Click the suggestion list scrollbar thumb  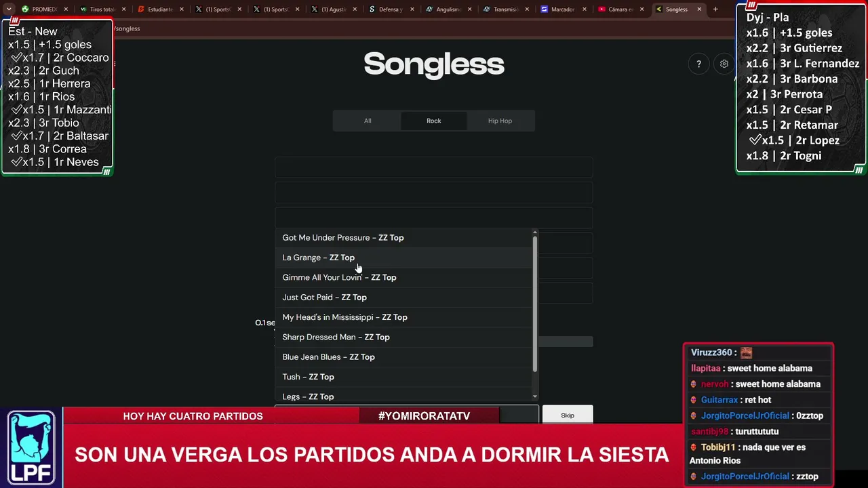point(535,304)
